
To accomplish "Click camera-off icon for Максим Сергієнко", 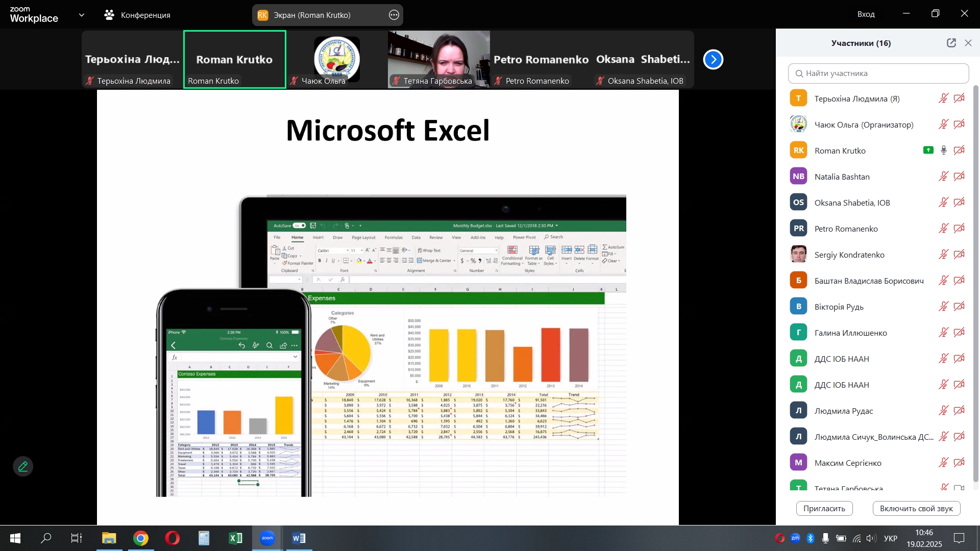I will (x=959, y=463).
